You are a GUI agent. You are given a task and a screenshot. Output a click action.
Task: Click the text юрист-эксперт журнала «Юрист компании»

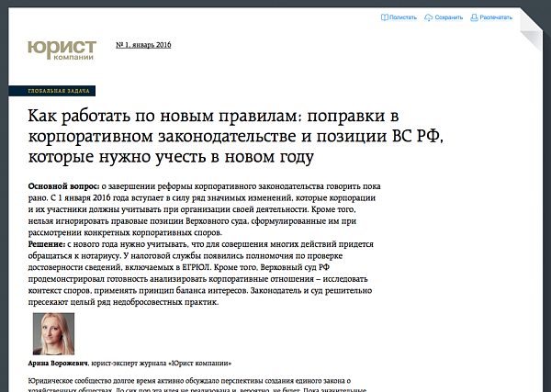(x=162, y=364)
